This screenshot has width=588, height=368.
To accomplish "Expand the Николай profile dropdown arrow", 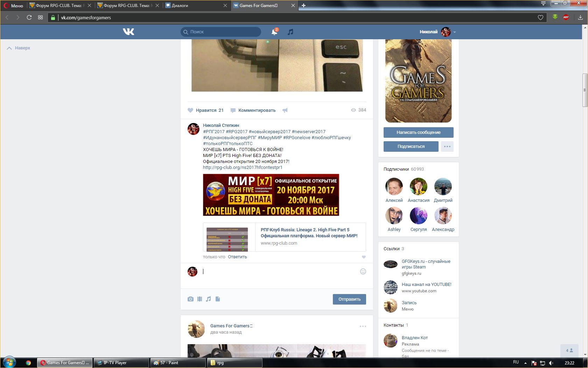I will 455,32.
